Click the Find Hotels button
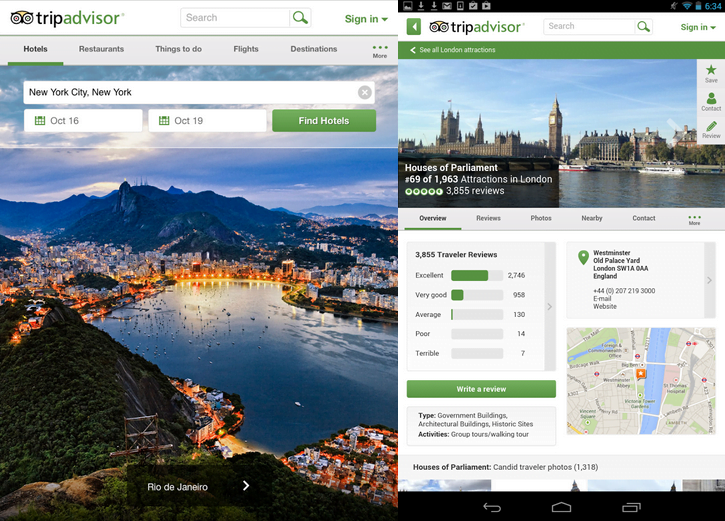The width and height of the screenshot is (725, 521). 324,121
